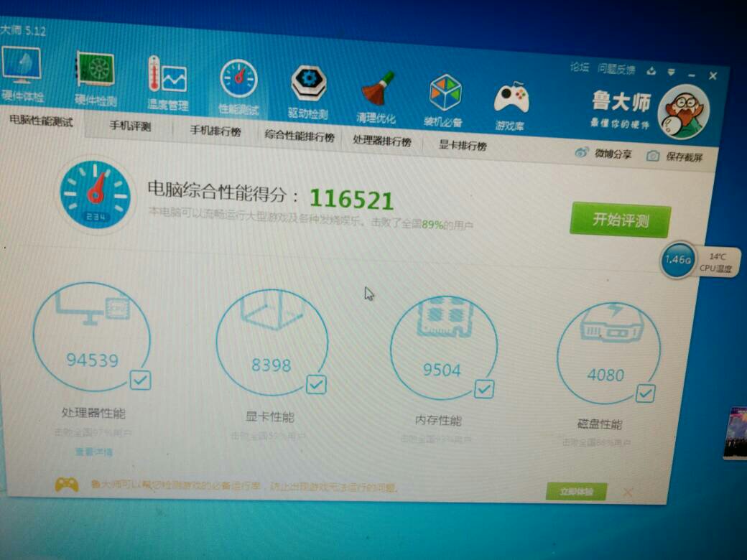Switch to 综合性能排行榜 tab
Image resolution: width=747 pixels, height=560 pixels.
tap(300, 136)
